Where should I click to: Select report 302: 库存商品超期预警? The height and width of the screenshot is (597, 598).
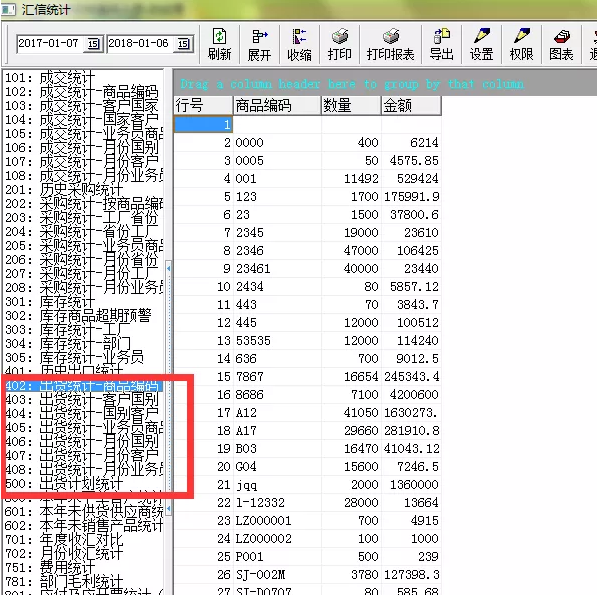point(78,316)
